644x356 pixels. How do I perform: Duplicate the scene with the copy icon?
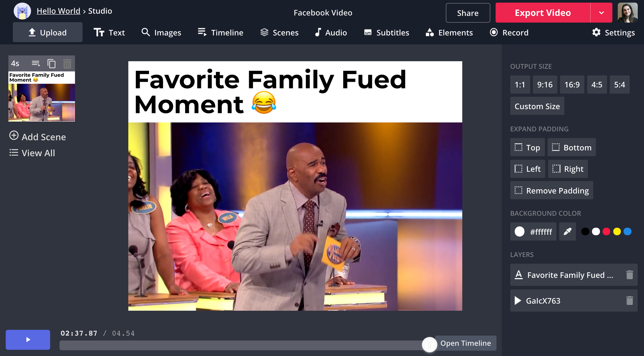click(x=52, y=64)
